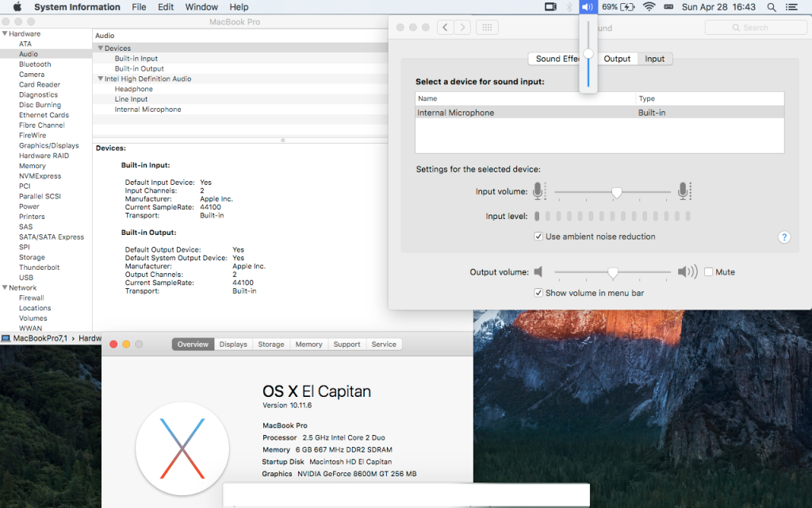Image resolution: width=812 pixels, height=508 pixels.
Task: Enable Use ambient noise reduction
Action: coord(537,236)
